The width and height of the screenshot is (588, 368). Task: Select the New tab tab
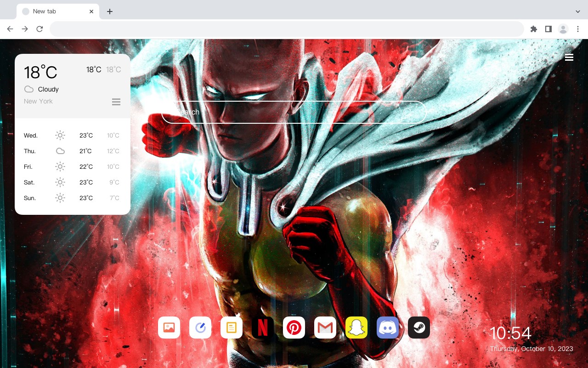click(58, 11)
